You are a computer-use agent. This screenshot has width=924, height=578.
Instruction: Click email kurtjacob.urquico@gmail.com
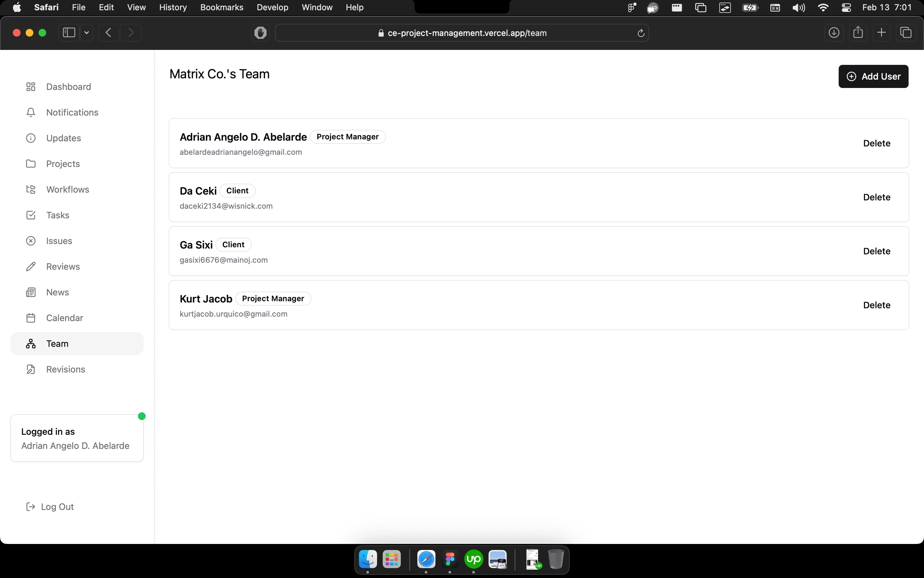pos(234,314)
